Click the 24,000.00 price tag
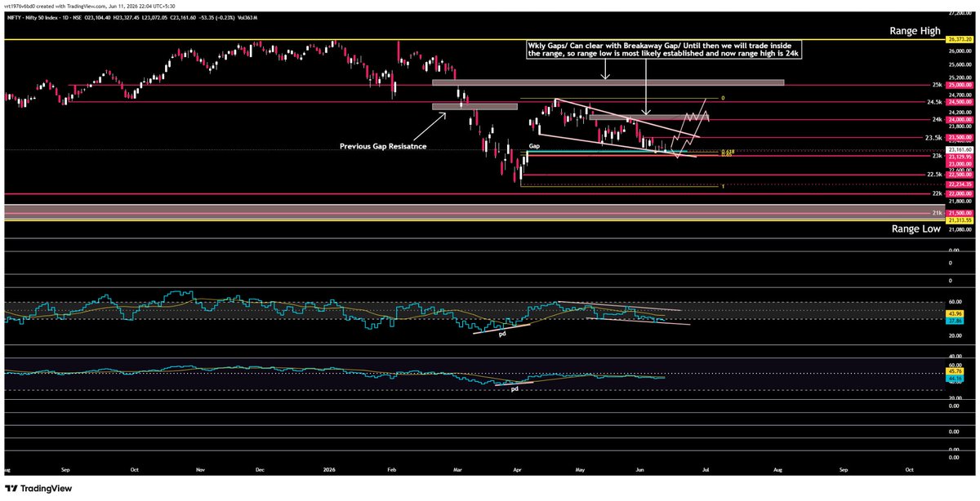 point(958,120)
